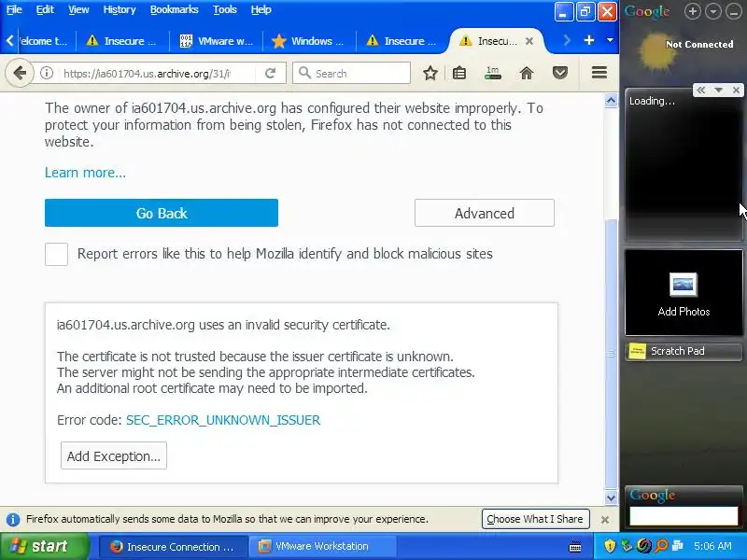Screen dimensions: 747x560
Task: Open the list all tabs dropdown
Action: tap(610, 40)
